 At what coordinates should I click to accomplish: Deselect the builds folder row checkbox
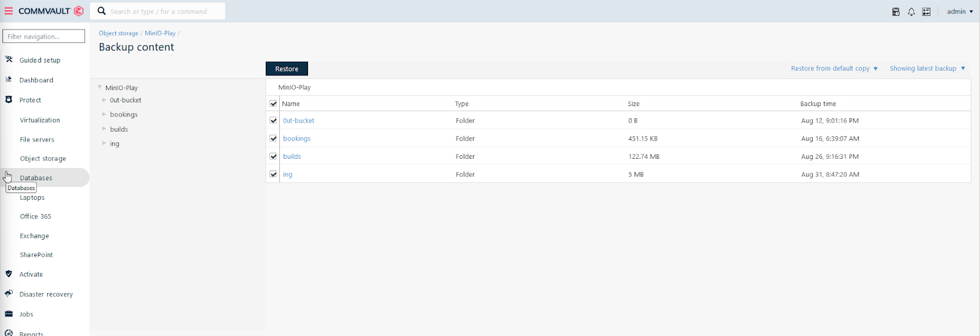(x=273, y=156)
